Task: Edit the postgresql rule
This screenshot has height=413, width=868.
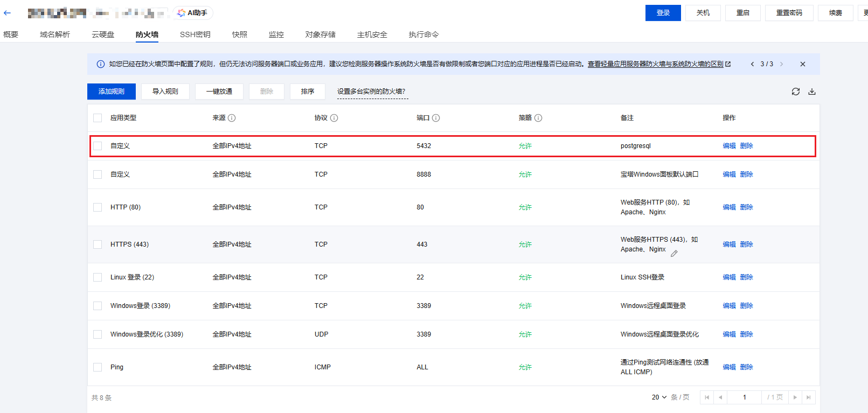Action: 729,146
